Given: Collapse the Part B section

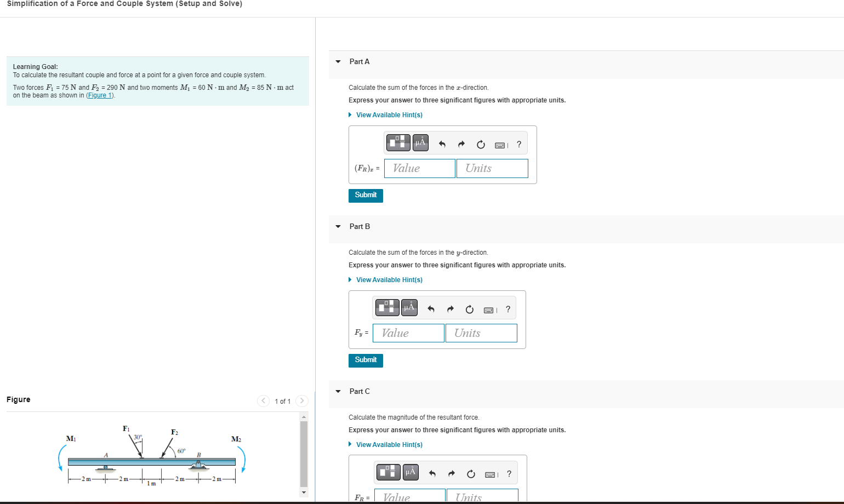Looking at the screenshot, I should pos(338,226).
